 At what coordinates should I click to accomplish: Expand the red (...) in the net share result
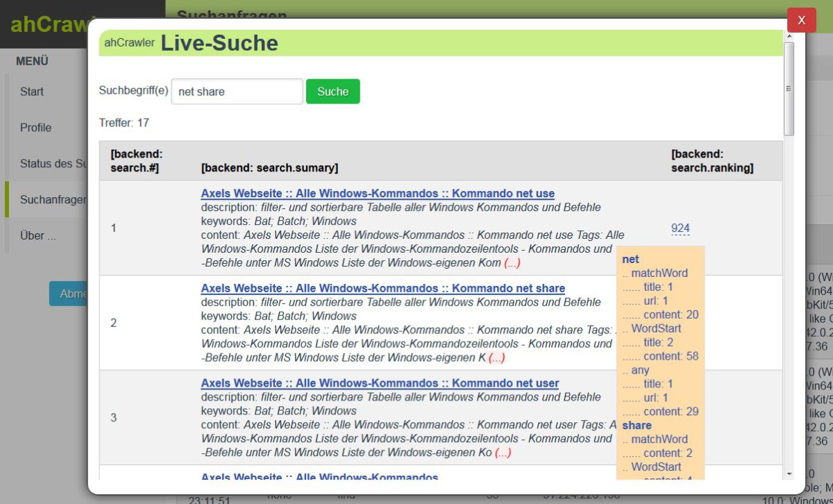click(x=497, y=358)
